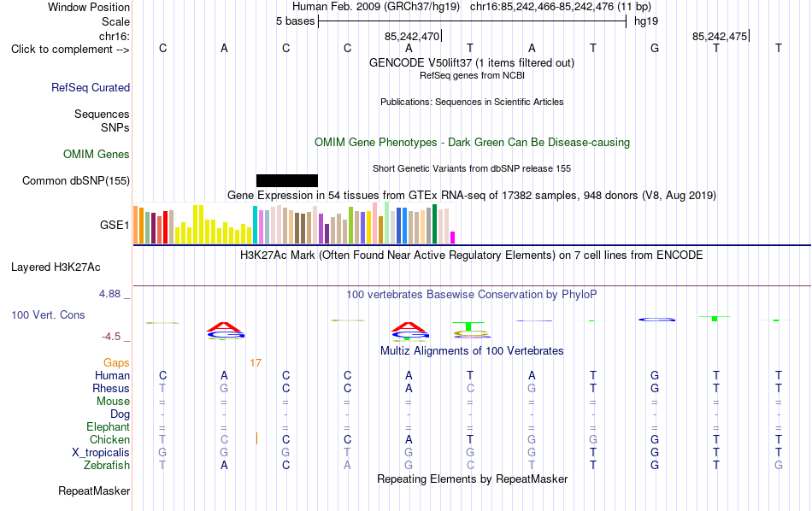
Task: Click the Window Position label
Action: coord(89,7)
